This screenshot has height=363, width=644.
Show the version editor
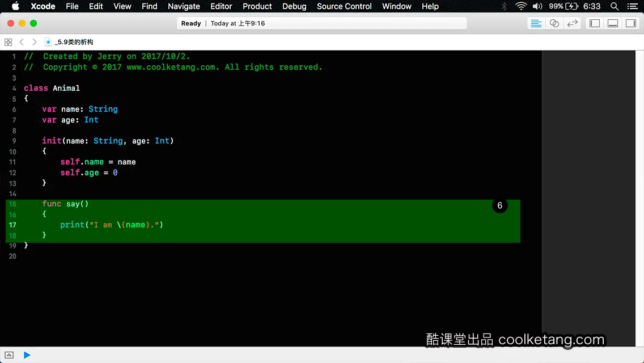pyautogui.click(x=572, y=23)
